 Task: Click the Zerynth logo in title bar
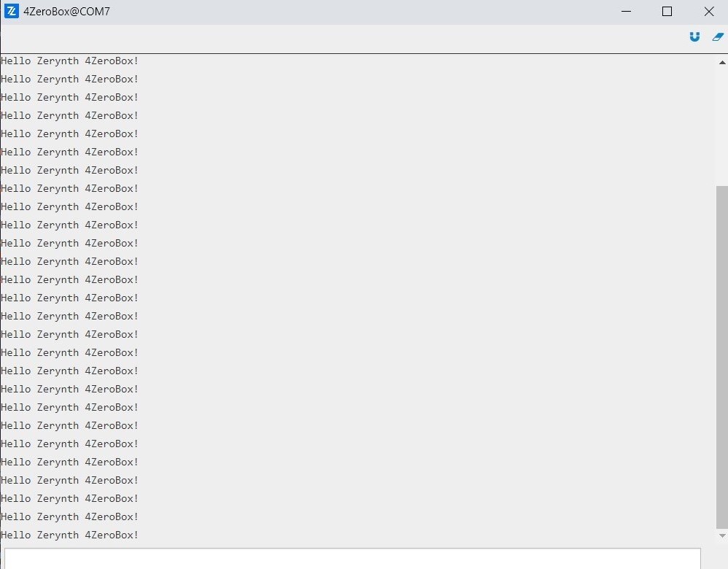point(11,11)
